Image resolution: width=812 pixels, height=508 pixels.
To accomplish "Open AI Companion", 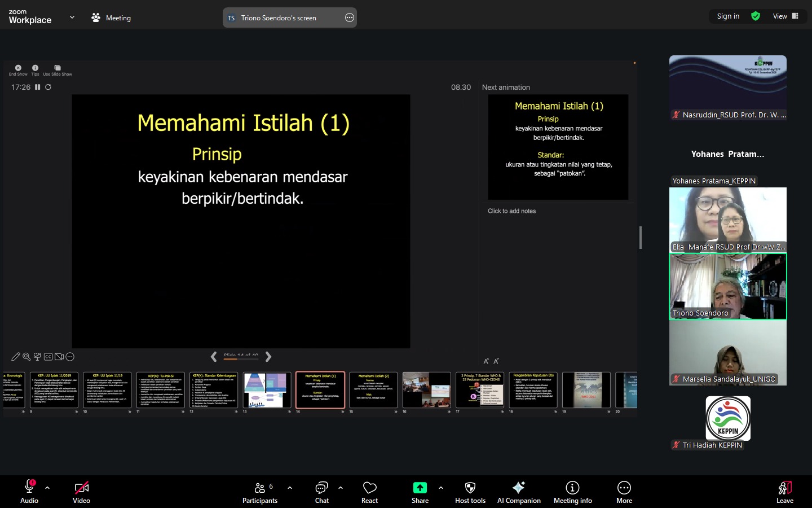I will [519, 492].
